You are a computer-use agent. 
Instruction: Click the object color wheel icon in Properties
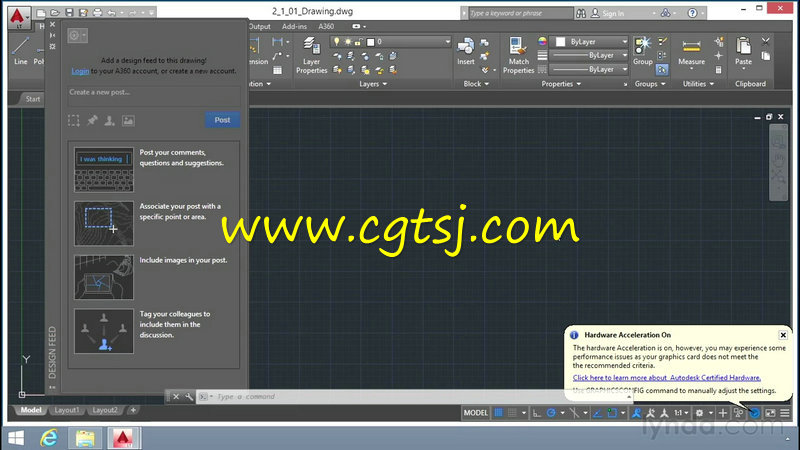coord(542,41)
